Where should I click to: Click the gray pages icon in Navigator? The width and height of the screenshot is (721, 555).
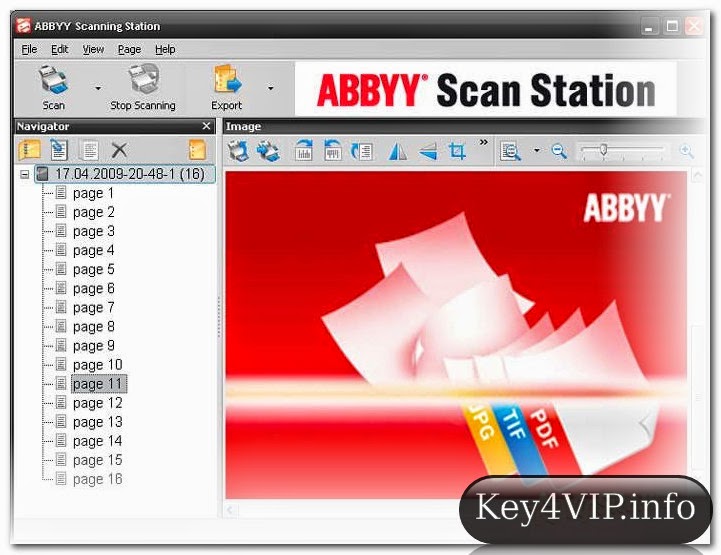pos(89,150)
